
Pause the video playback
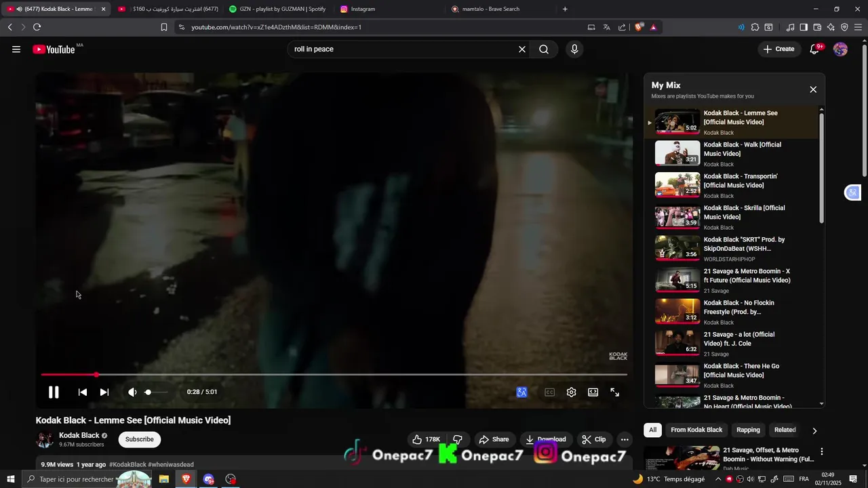click(54, 392)
